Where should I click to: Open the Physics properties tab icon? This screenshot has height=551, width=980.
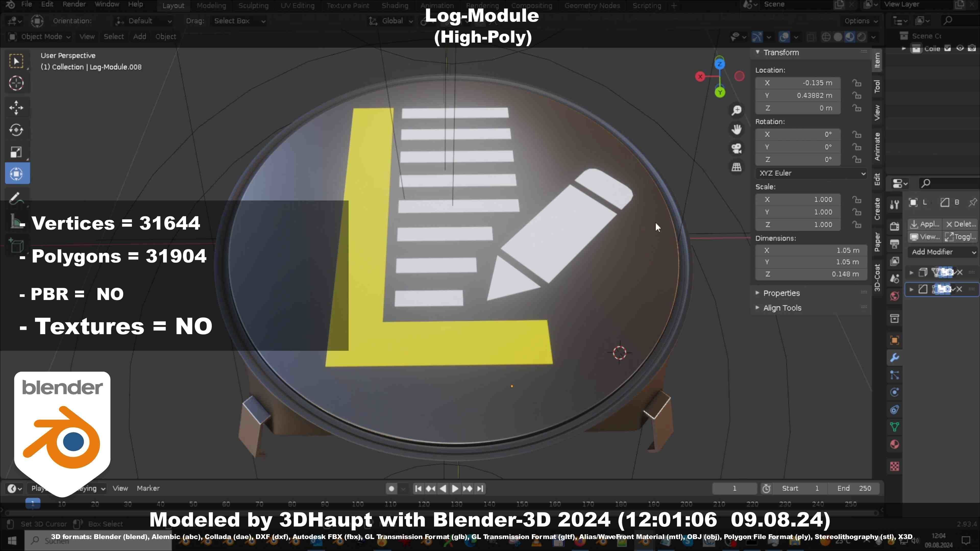pyautogui.click(x=895, y=392)
